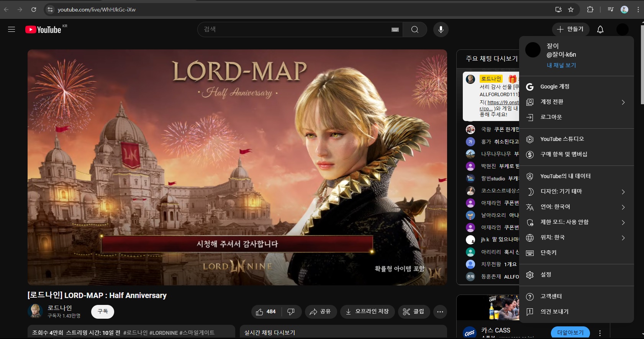Expand 위치: 한국 location options
This screenshot has height=339, width=644.
click(577, 237)
